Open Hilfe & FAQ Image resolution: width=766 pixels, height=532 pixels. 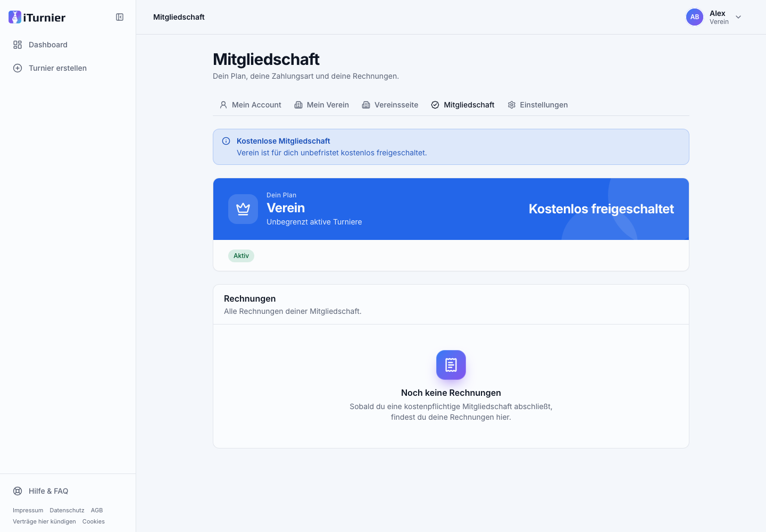pyautogui.click(x=68, y=491)
